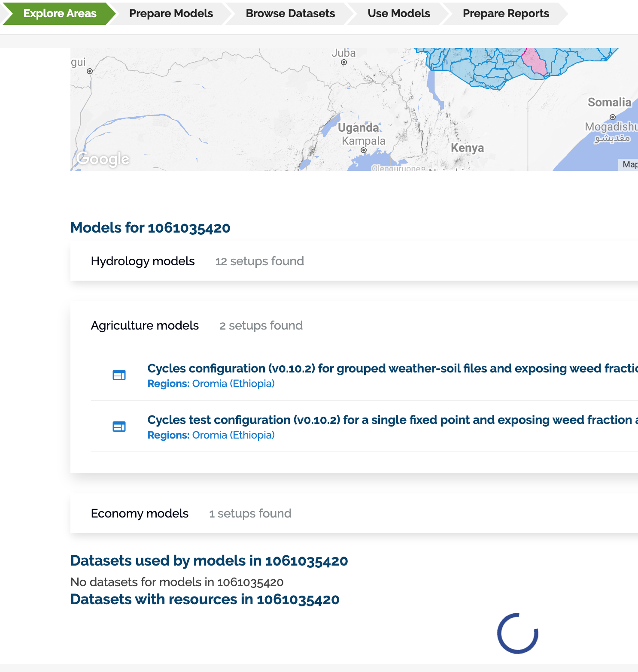The width and height of the screenshot is (638, 672).
Task: Click the Cycles test configuration icon
Action: (119, 427)
